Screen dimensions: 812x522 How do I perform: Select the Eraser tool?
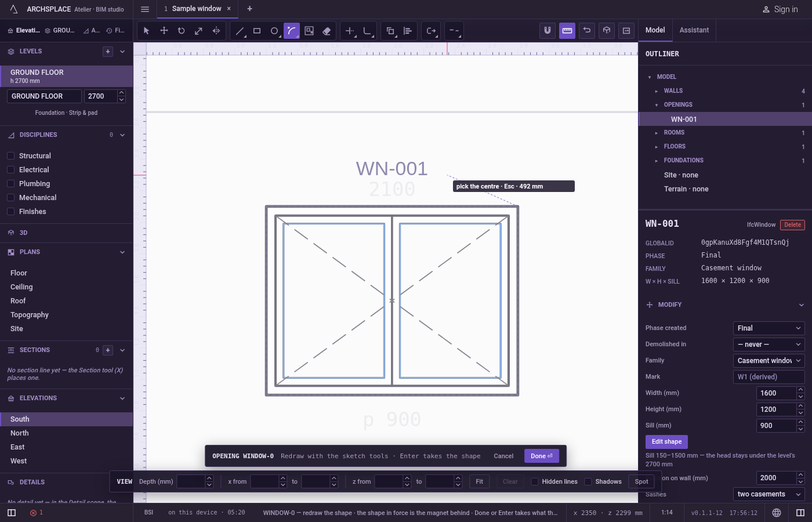click(x=327, y=31)
